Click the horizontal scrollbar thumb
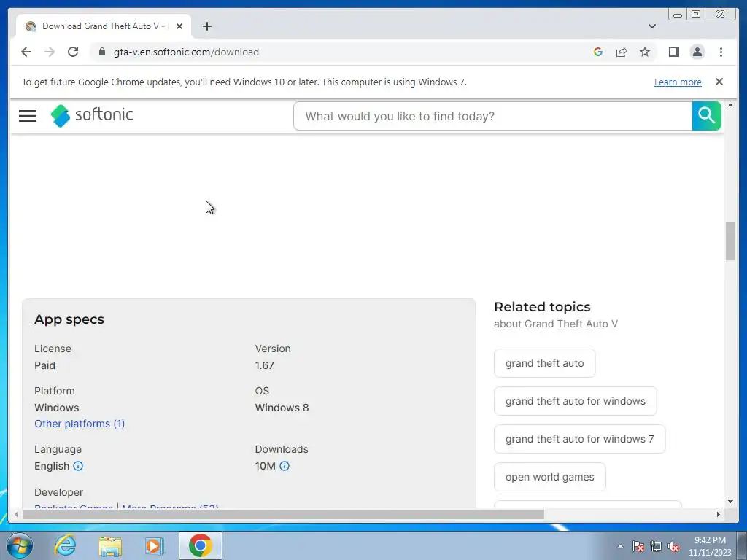Screen dimensions: 747x560 click(283, 514)
